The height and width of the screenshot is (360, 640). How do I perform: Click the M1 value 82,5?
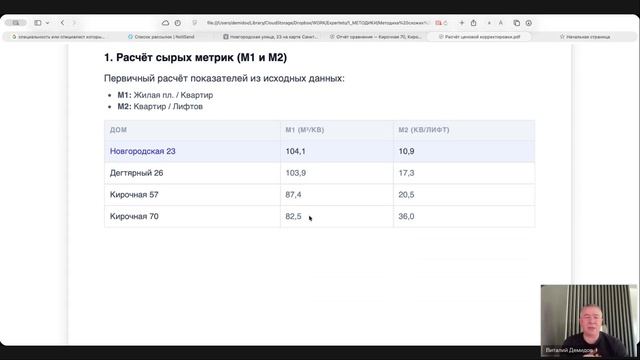tap(293, 216)
